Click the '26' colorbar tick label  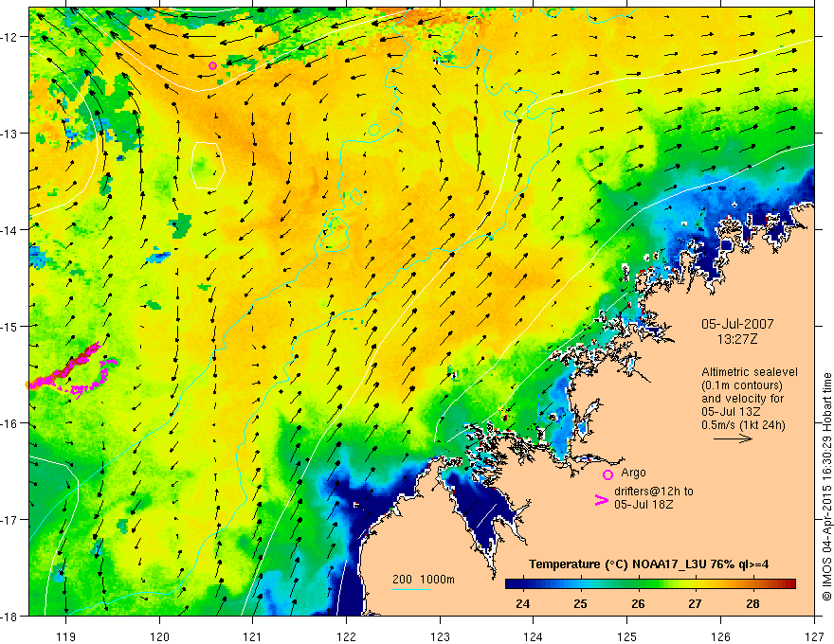coord(638,603)
